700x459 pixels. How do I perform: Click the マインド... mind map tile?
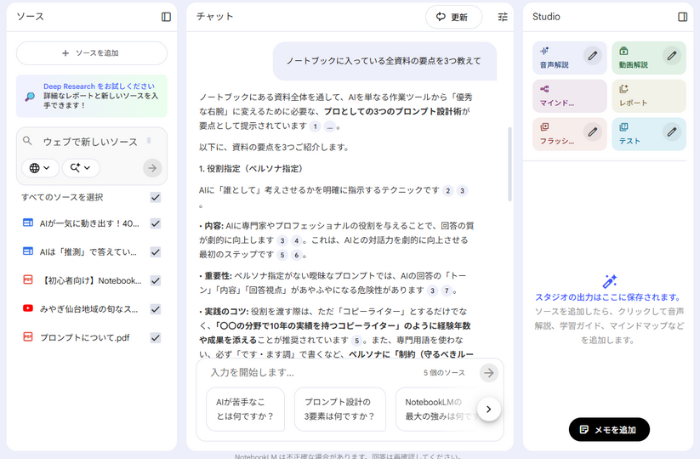click(x=569, y=96)
